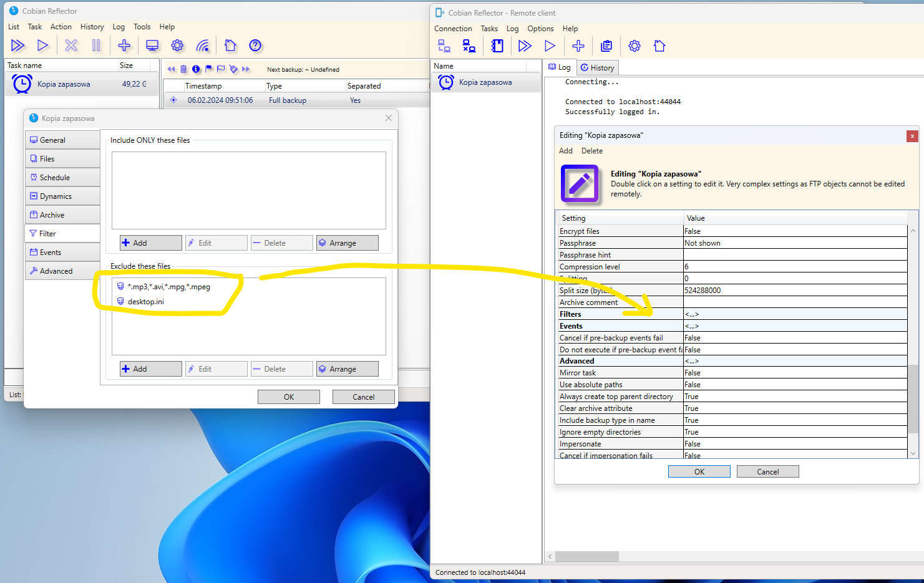Click the notebook icon in Remote client toolbar
Screen dimensions: 924x583
coord(497,46)
